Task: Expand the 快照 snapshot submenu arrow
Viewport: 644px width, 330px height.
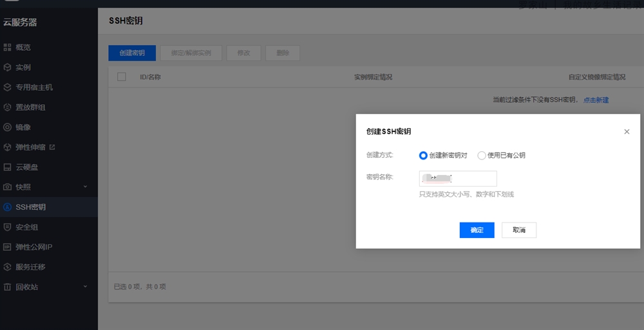Action: click(x=85, y=187)
